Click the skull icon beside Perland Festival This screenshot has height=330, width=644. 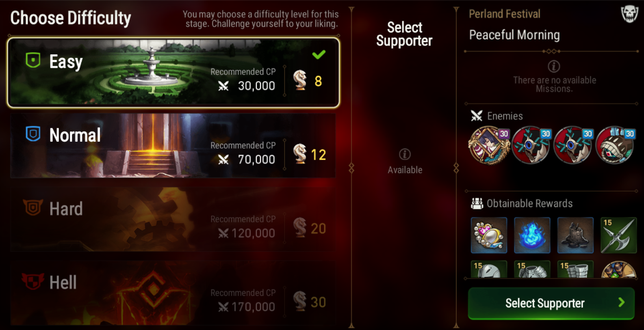tap(629, 14)
